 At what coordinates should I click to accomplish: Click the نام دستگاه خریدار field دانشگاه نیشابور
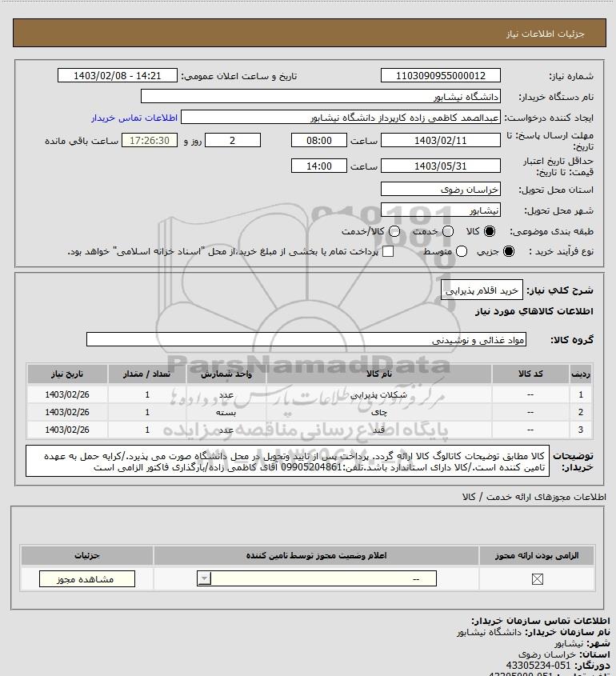click(321, 96)
